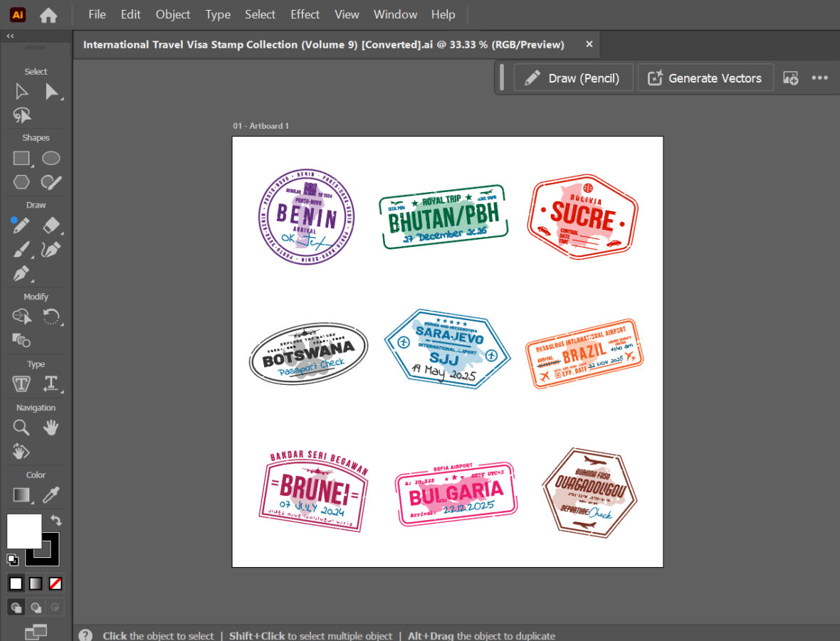
Task: Activate the Lasso tool in the Select section
Action: 21,115
